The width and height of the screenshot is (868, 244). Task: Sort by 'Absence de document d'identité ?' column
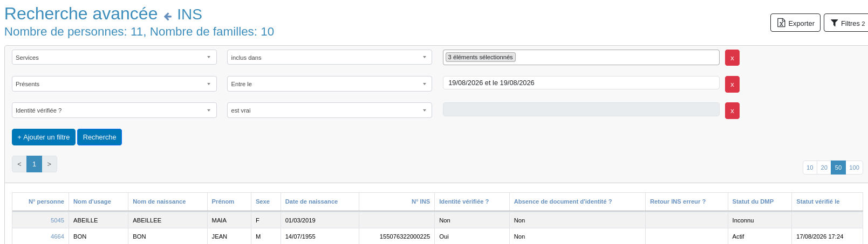pyautogui.click(x=563, y=201)
